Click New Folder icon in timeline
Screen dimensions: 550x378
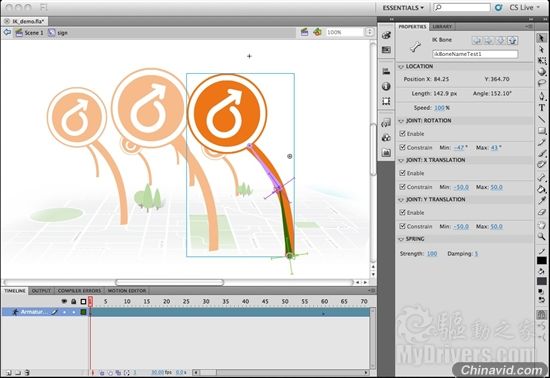point(18,373)
